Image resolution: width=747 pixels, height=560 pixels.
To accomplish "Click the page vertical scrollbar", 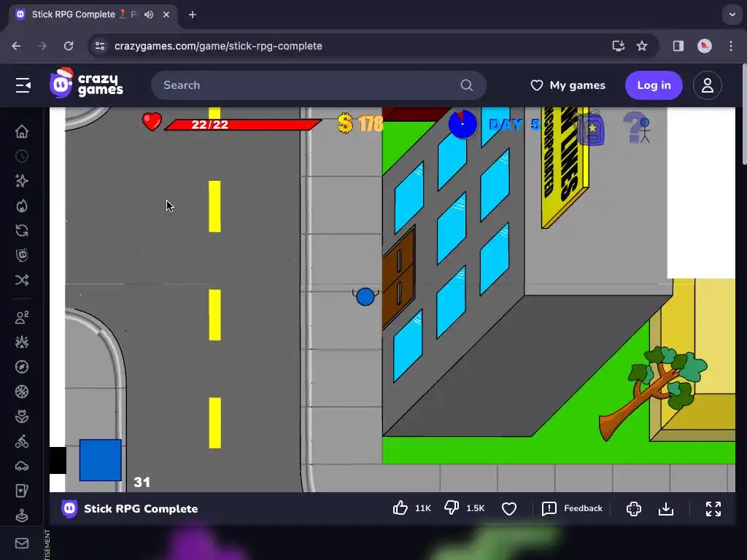I will click(x=743, y=114).
